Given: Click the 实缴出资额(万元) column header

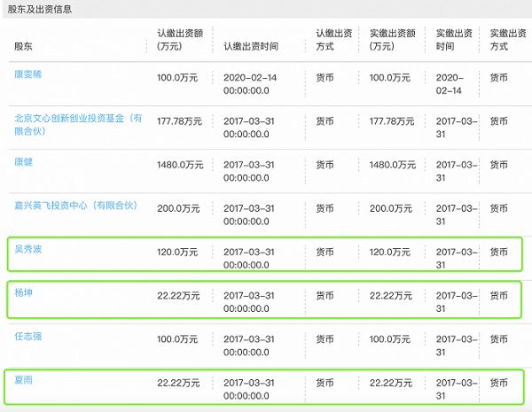Looking at the screenshot, I should (x=391, y=39).
